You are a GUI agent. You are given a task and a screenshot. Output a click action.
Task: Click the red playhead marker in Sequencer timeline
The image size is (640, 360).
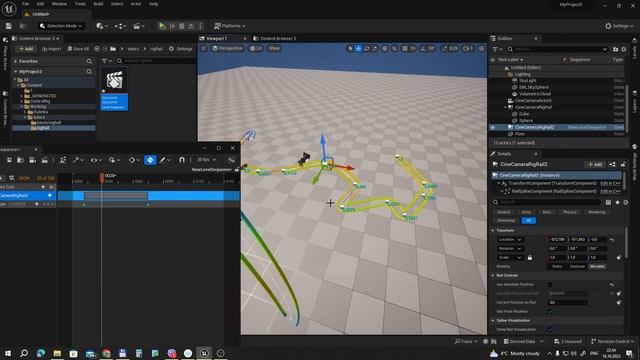coord(102,177)
